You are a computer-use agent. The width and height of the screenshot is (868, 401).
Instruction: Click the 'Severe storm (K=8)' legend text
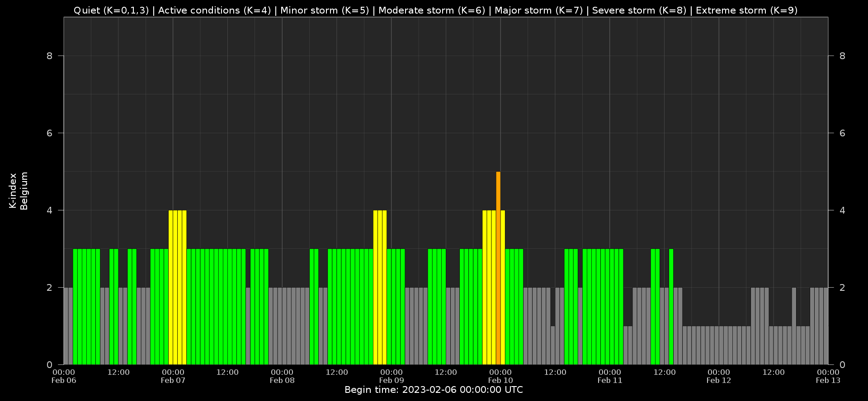639,10
